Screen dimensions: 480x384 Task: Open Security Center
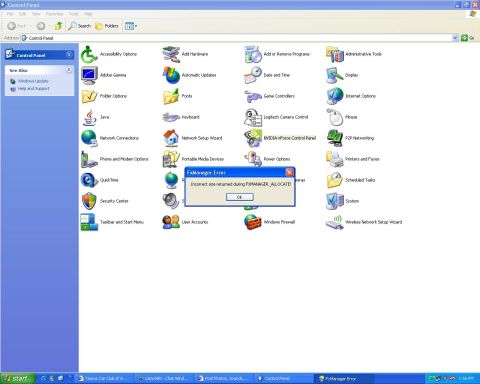[105, 201]
